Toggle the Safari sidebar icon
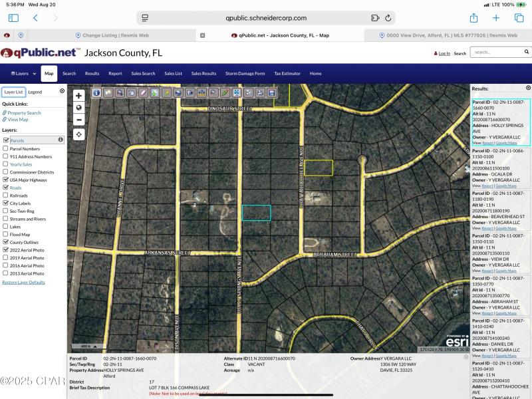Image resolution: width=532 pixels, height=399 pixels. click(x=13, y=18)
